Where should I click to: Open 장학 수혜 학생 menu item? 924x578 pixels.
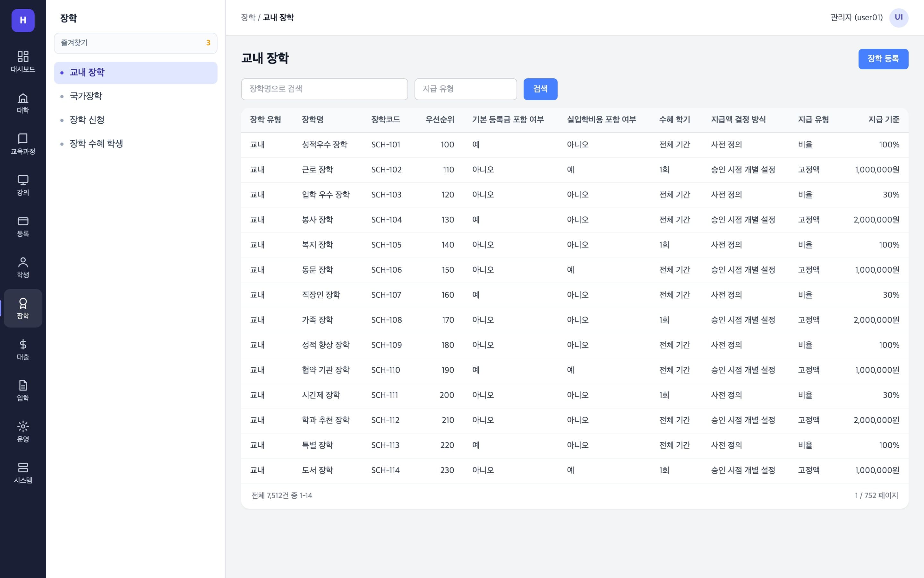click(x=135, y=144)
